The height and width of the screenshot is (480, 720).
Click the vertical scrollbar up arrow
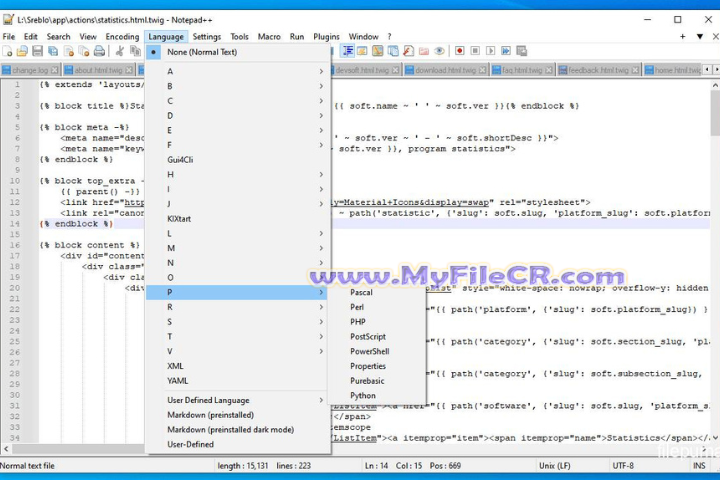pos(715,85)
